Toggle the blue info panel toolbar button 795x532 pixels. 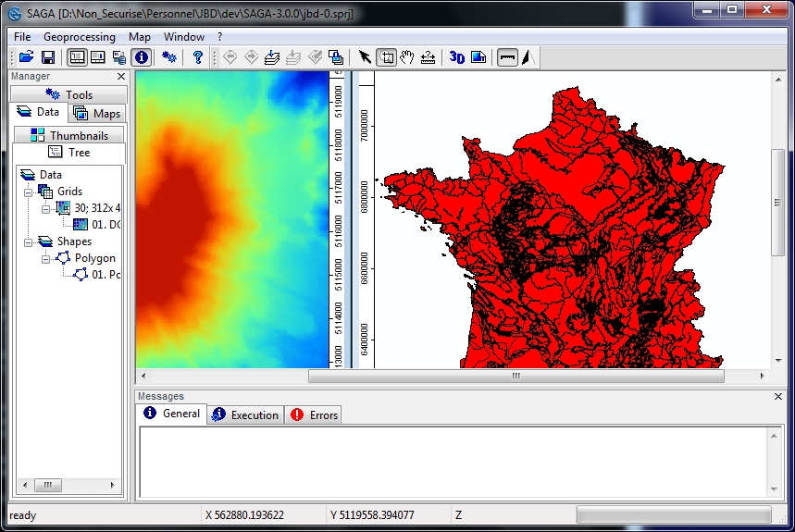141,57
